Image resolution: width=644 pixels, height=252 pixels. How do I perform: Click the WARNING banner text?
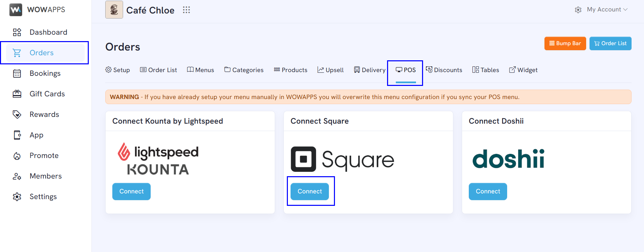(x=314, y=97)
